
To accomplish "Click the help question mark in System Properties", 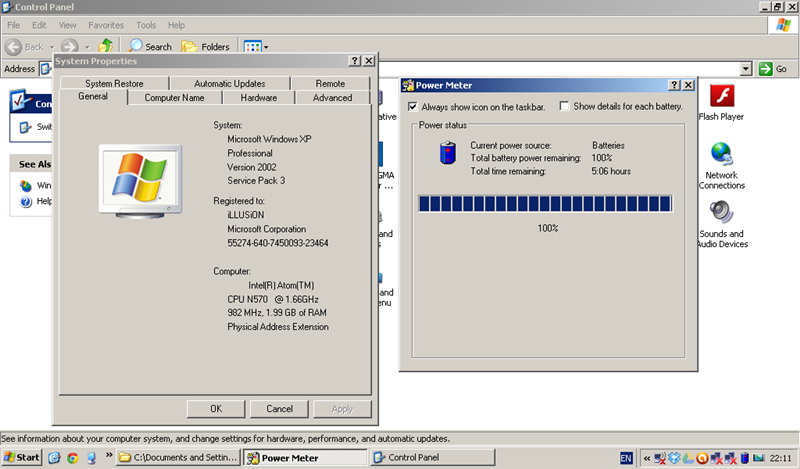I will pos(355,61).
